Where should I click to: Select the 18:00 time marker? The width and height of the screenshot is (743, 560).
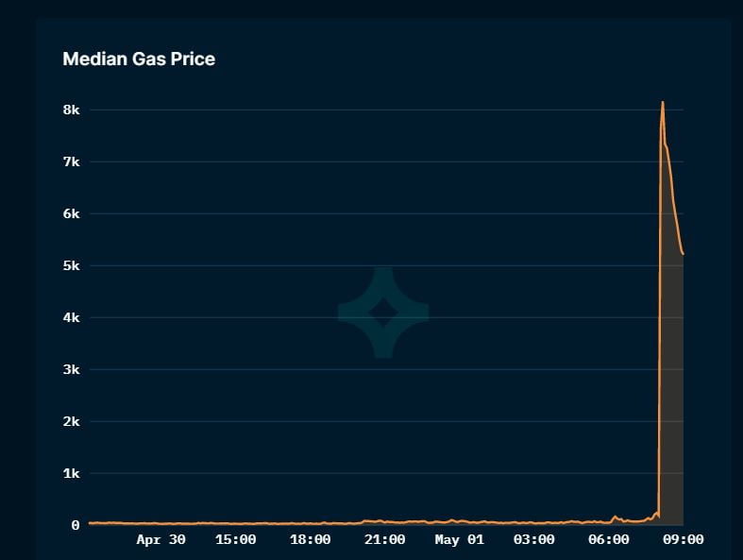311,539
